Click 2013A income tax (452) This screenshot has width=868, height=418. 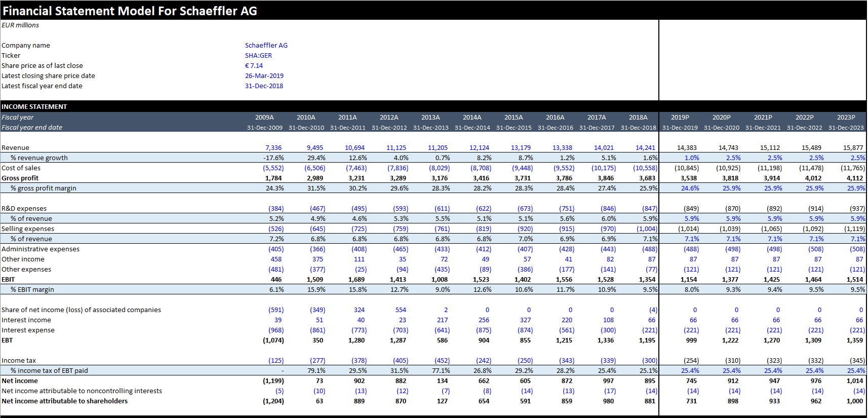(442, 361)
